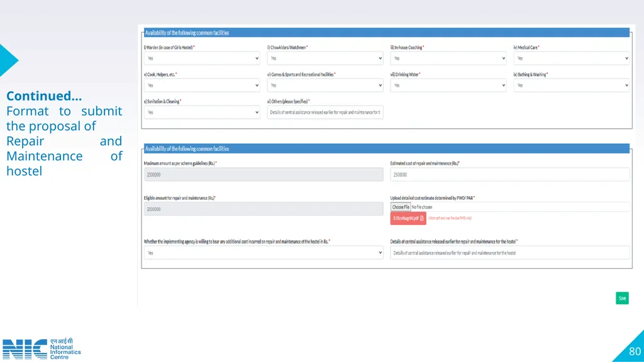Click the first 'Availability of the following common facilities' header
644x362 pixels.
pyautogui.click(x=387, y=33)
